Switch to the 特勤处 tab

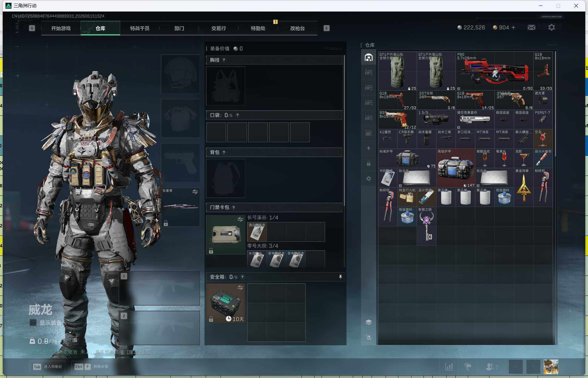coord(258,28)
